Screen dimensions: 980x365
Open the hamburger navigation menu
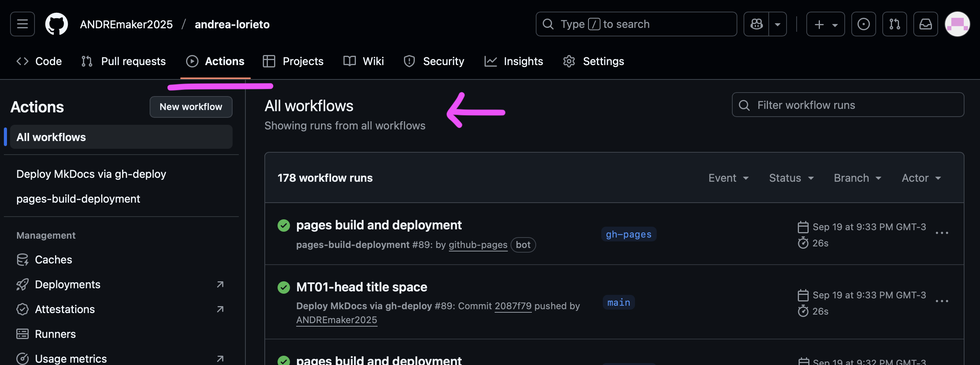tap(22, 24)
